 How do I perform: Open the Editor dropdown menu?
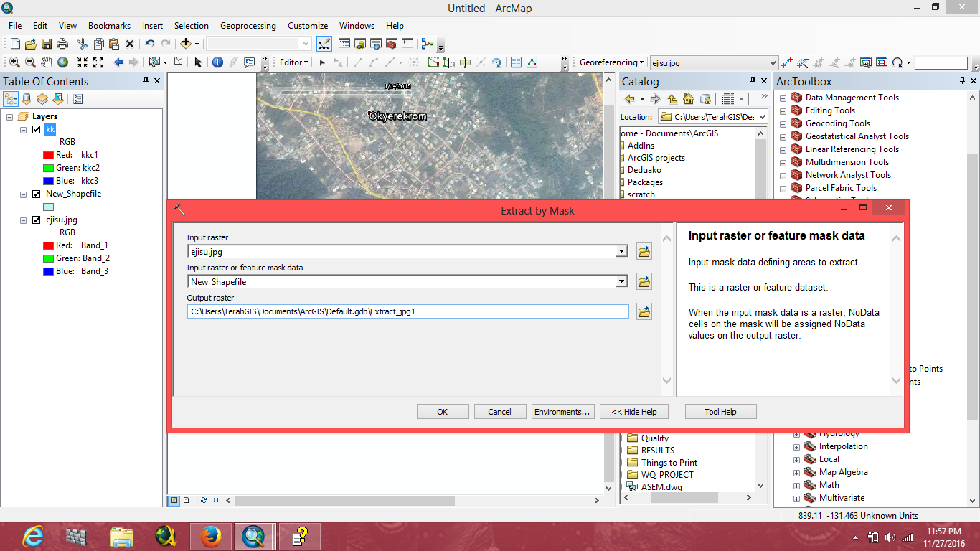click(x=293, y=62)
